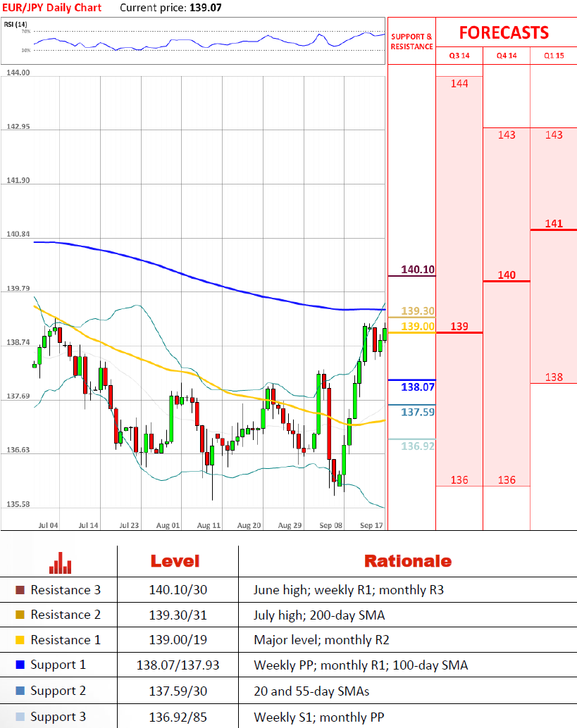Click the Resistance 3 maroon color swatch
The image size is (577, 728).
point(20,590)
